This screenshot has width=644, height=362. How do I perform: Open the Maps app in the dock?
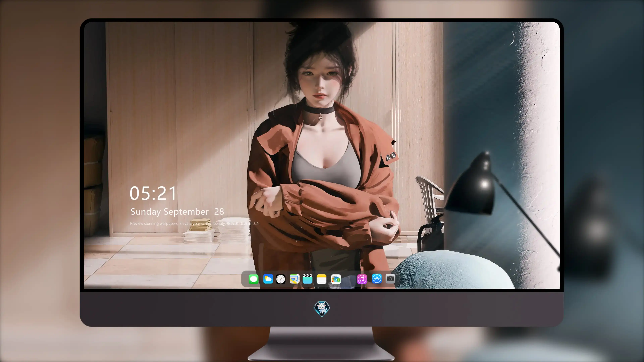point(294,279)
